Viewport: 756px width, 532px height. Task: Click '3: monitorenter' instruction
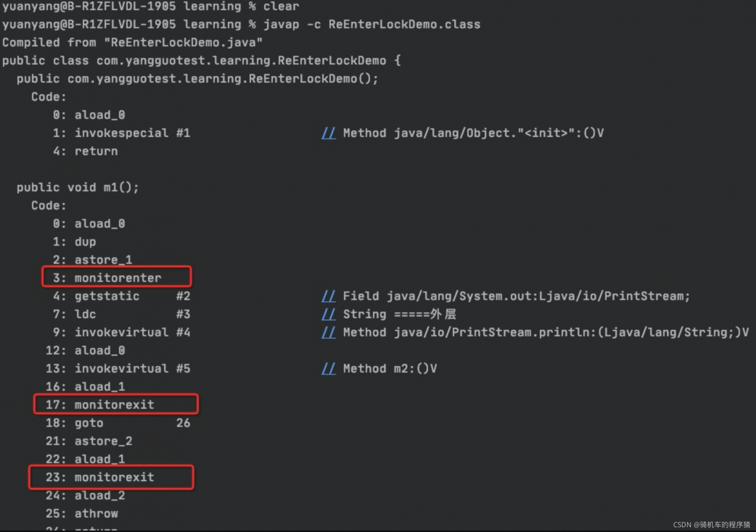[x=107, y=278]
